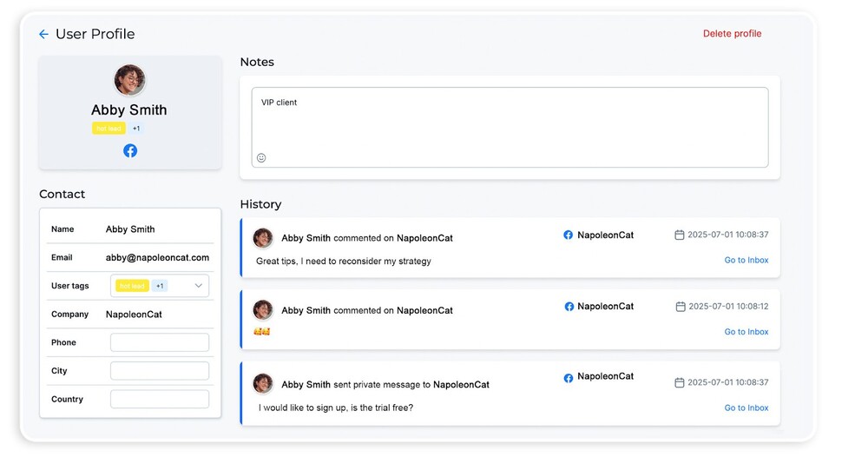Click the +1 tag badge under profile name

tap(136, 129)
